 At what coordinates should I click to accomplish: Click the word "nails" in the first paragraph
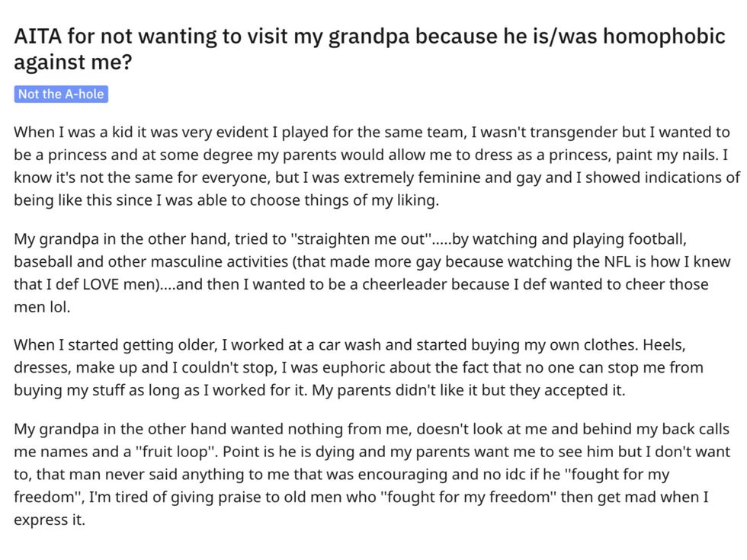point(698,155)
